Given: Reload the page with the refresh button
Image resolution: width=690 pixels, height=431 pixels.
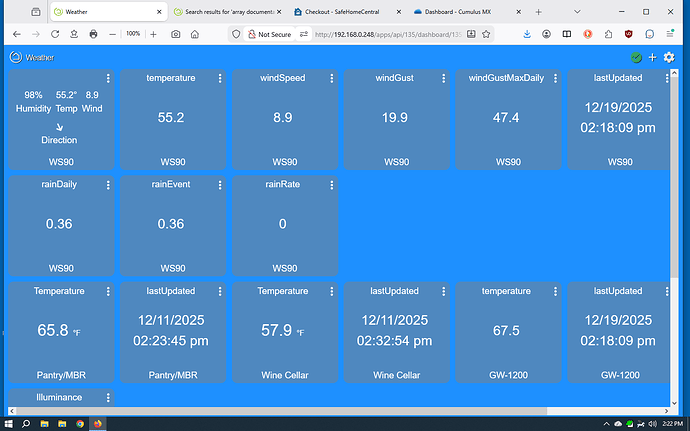Looking at the screenshot, I should point(53,33).
